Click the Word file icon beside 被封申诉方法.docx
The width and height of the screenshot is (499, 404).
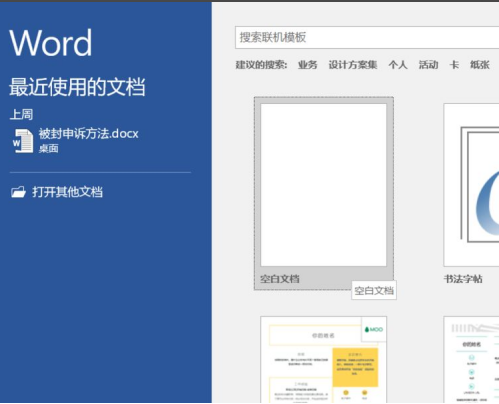point(23,141)
